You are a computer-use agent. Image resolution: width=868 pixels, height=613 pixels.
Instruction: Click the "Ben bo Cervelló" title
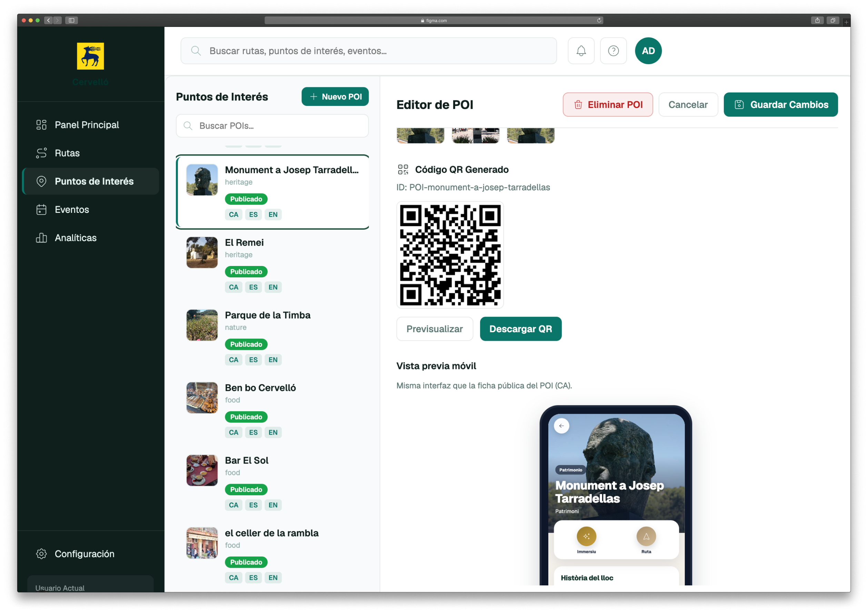coord(260,388)
